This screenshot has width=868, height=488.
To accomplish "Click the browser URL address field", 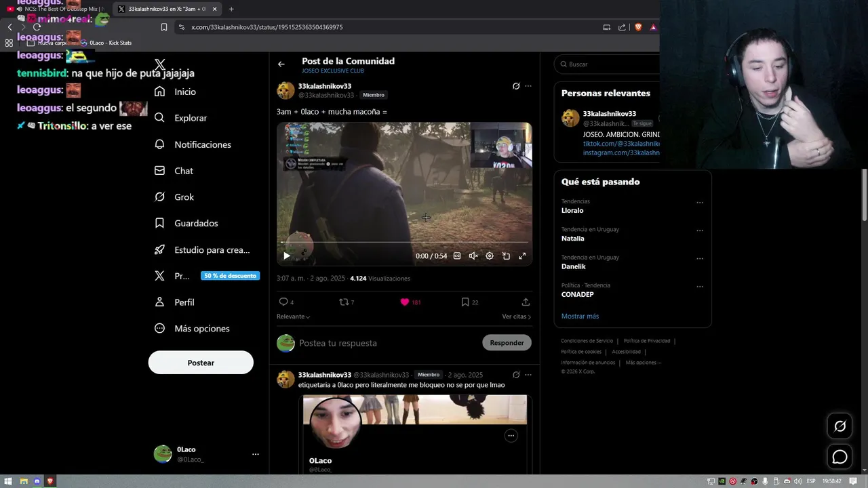I will coord(387,27).
